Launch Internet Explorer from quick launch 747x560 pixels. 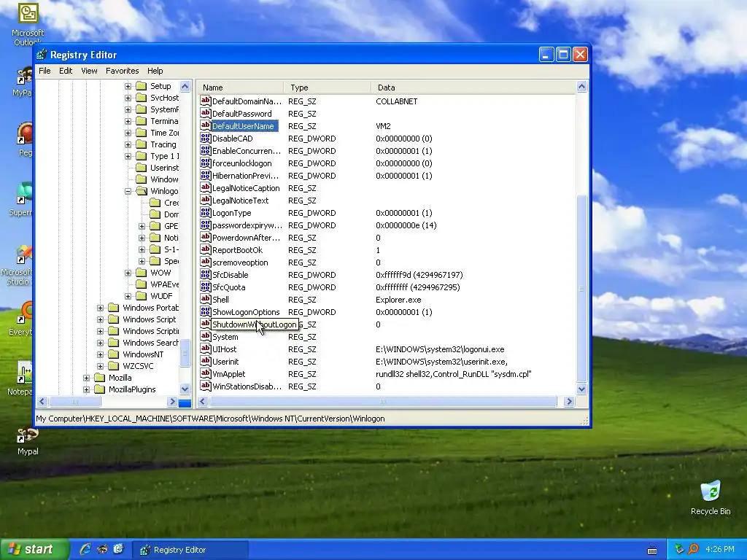(x=85, y=549)
